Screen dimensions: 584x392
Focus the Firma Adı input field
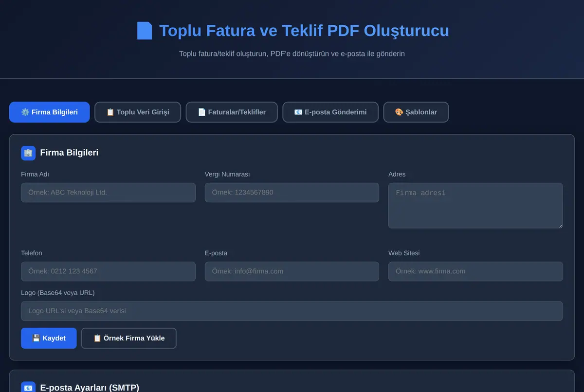(x=108, y=193)
